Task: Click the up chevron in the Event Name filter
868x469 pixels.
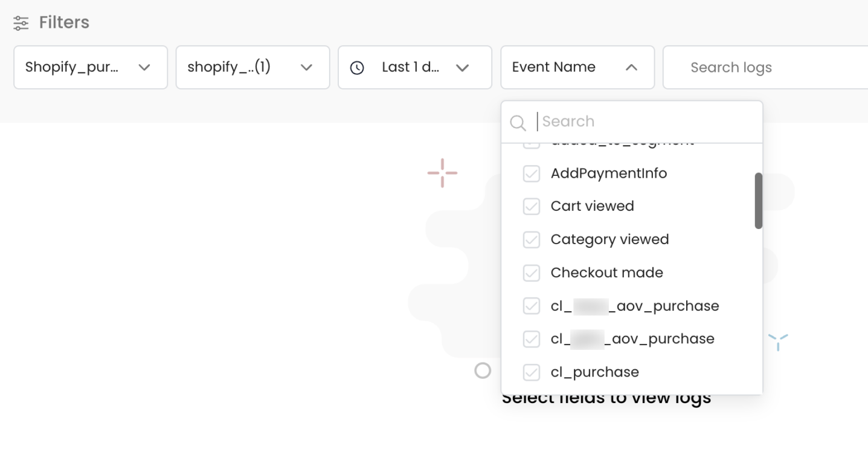Action: click(x=631, y=68)
